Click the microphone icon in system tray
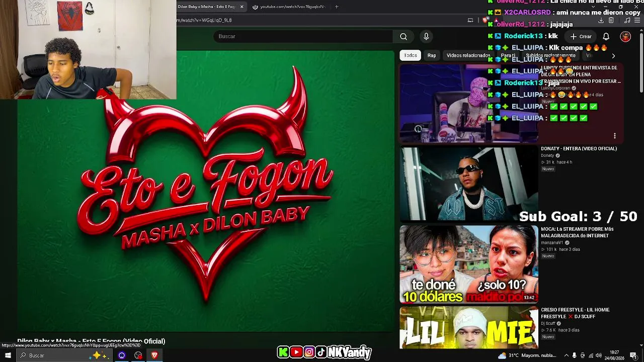Image resolution: width=644 pixels, height=362 pixels. 574,355
